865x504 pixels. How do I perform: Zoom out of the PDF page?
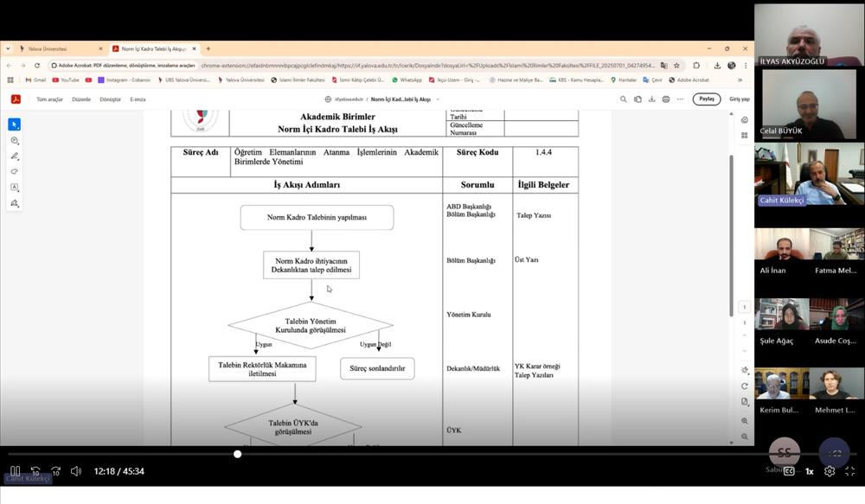pos(745,437)
